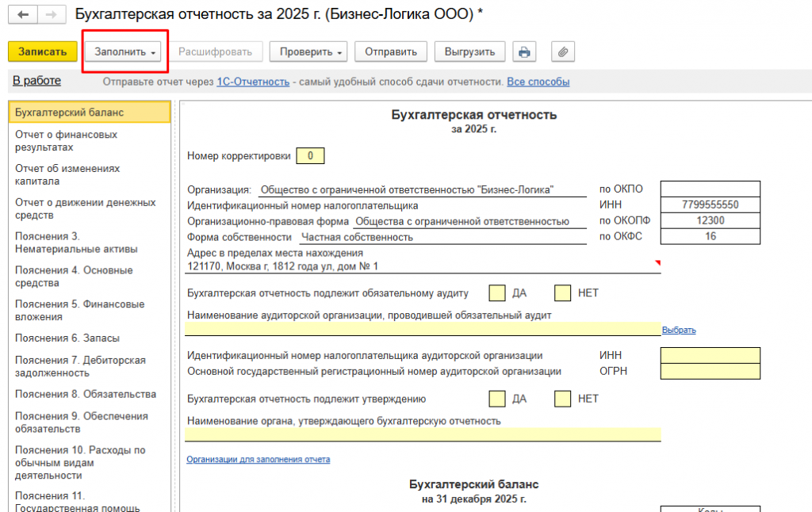
Task: Open the Проверить dropdown button
Action: [308, 52]
